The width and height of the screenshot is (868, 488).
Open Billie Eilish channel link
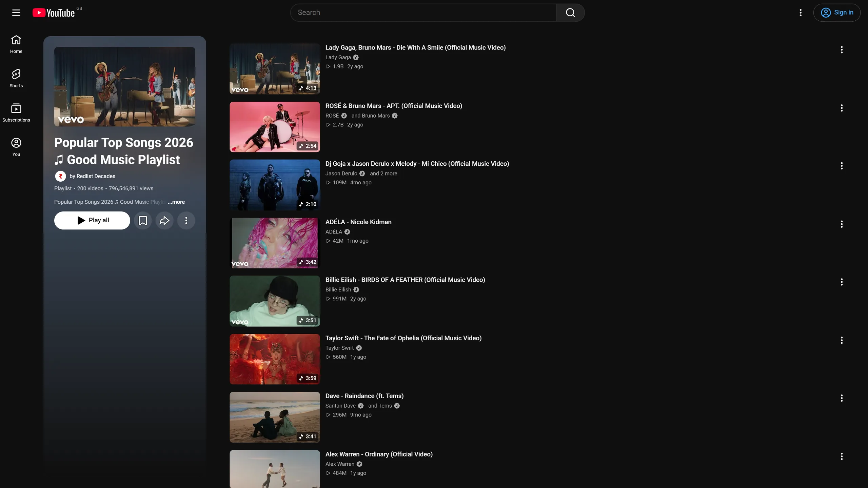tap(338, 289)
